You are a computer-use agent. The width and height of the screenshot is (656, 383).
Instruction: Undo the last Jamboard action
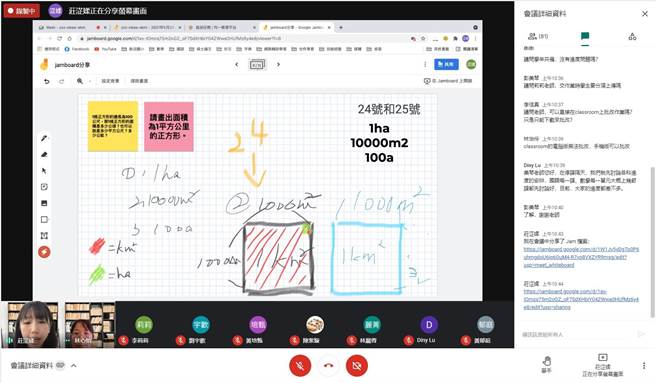[46, 81]
